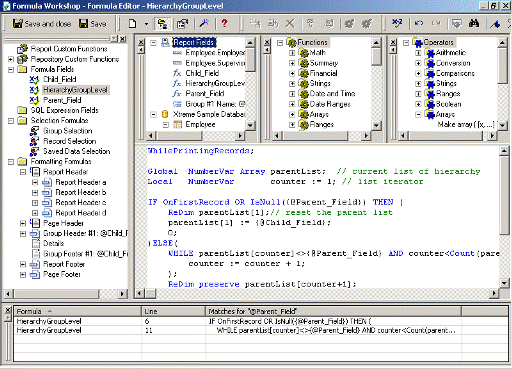Image resolution: width=512 pixels, height=369 pixels.
Task: Select Details section in tree
Action: (x=53, y=243)
